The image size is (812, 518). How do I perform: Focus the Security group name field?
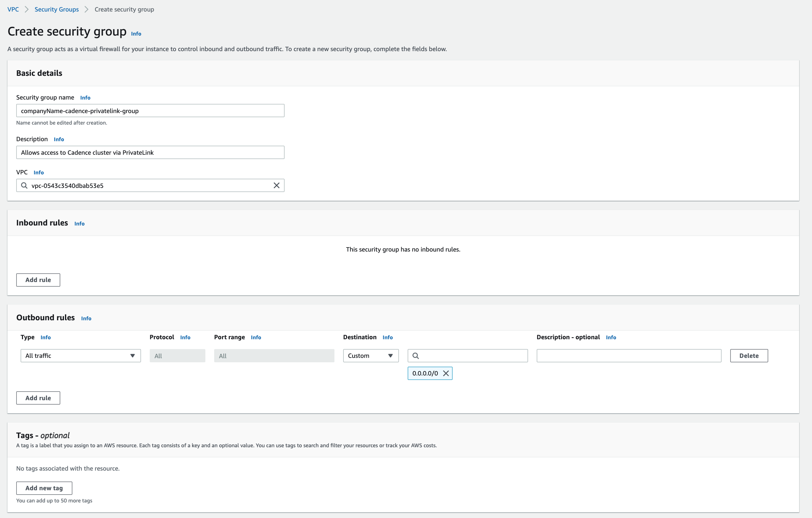point(150,111)
